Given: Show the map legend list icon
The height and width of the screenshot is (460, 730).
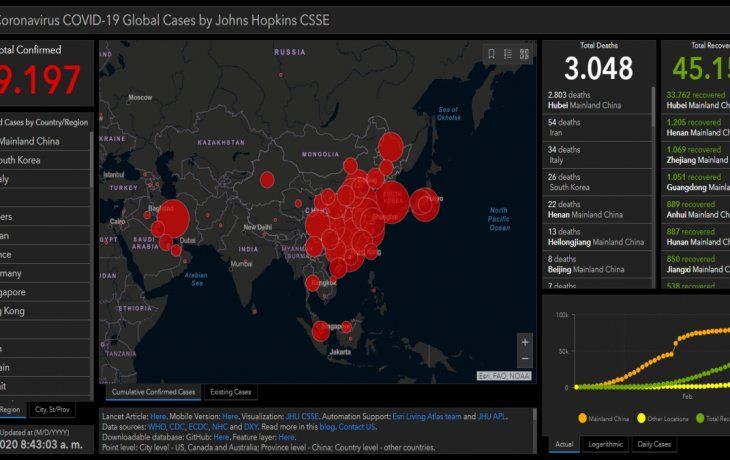Looking at the screenshot, I should (508, 54).
